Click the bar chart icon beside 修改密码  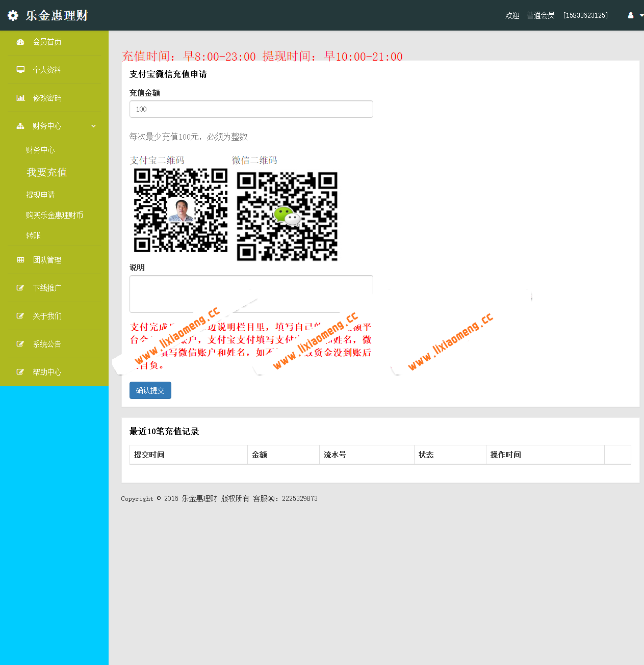[20, 98]
